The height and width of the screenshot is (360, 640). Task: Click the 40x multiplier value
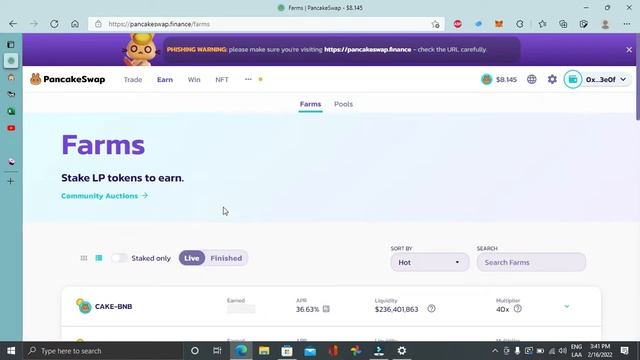click(502, 309)
